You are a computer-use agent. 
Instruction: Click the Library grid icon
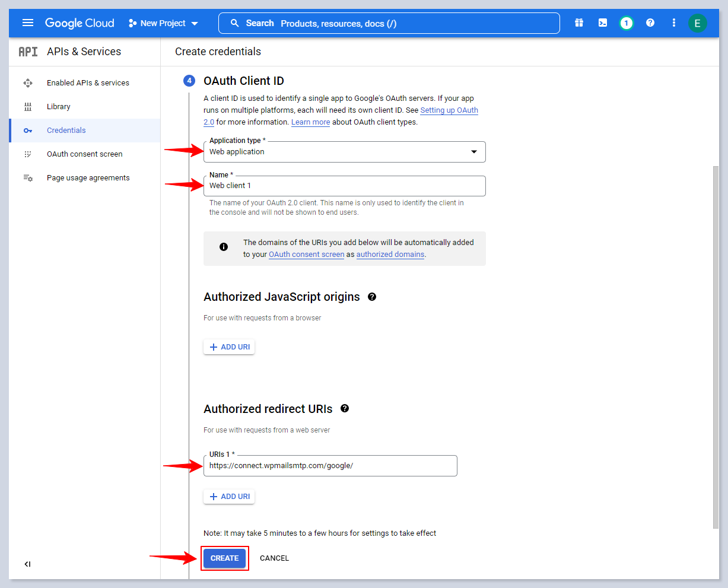click(28, 107)
